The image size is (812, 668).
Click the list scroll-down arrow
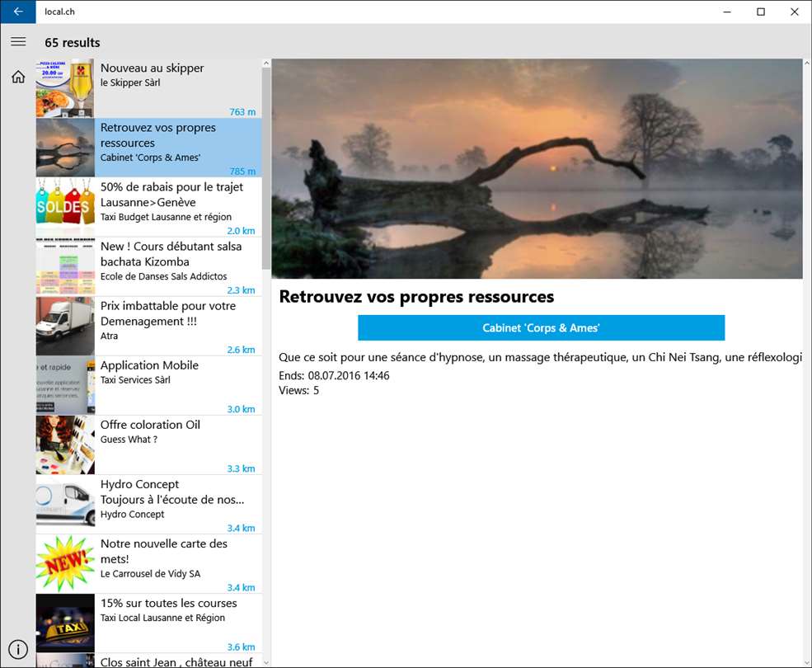266,662
